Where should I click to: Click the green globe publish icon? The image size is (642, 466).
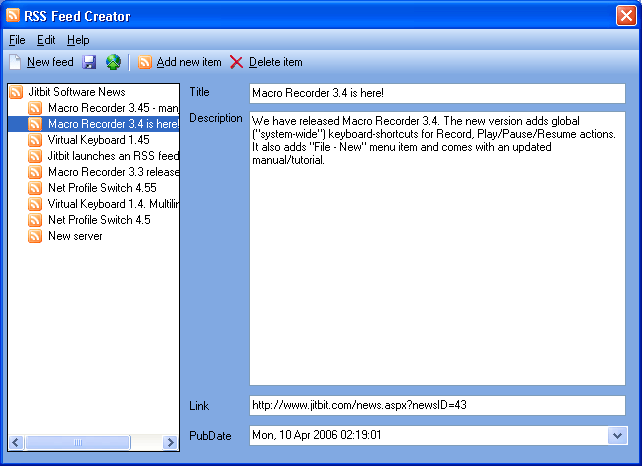(113, 62)
